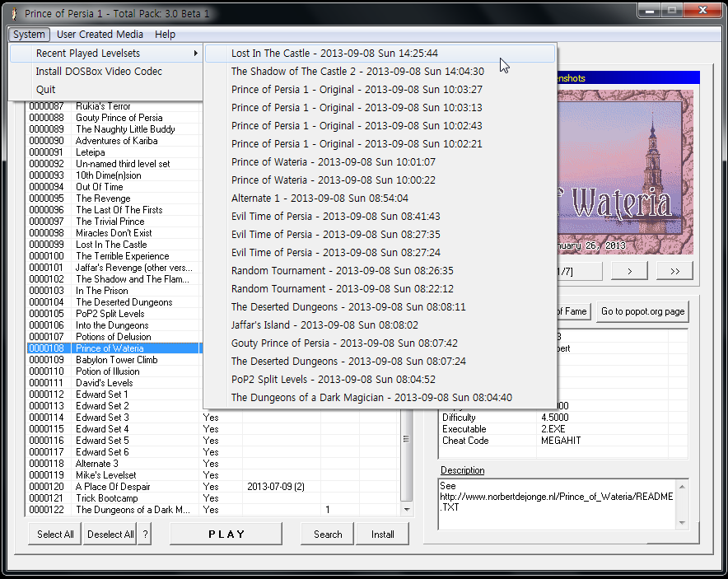Pick Evil Time of Persia at 08:27:35
Image resolution: width=728 pixels, height=579 pixels.
[380, 235]
